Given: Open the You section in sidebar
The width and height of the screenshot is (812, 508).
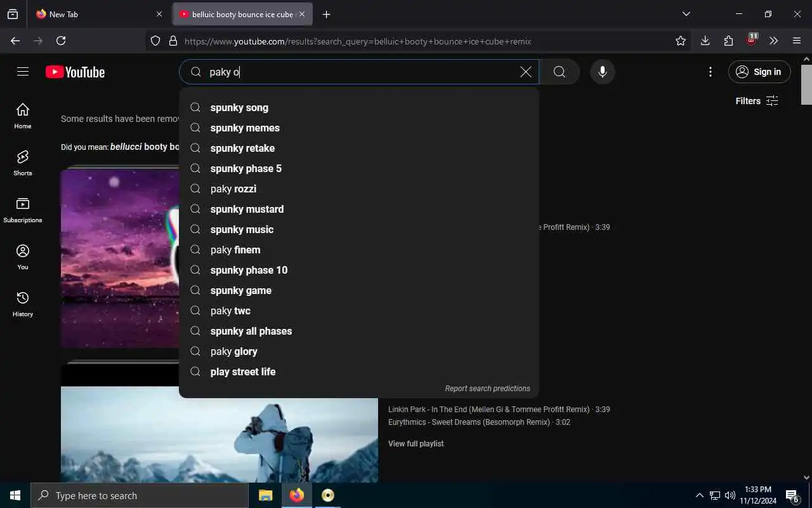Looking at the screenshot, I should 23,257.
